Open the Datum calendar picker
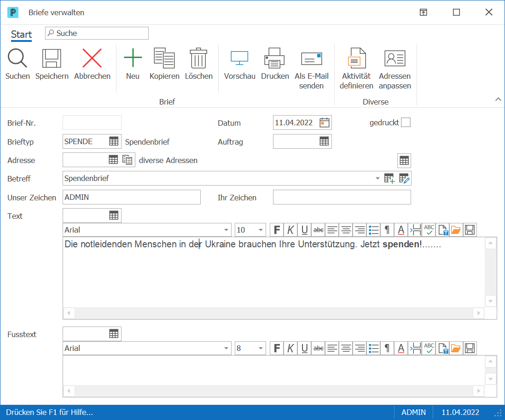The height and width of the screenshot is (420, 505). click(x=325, y=122)
